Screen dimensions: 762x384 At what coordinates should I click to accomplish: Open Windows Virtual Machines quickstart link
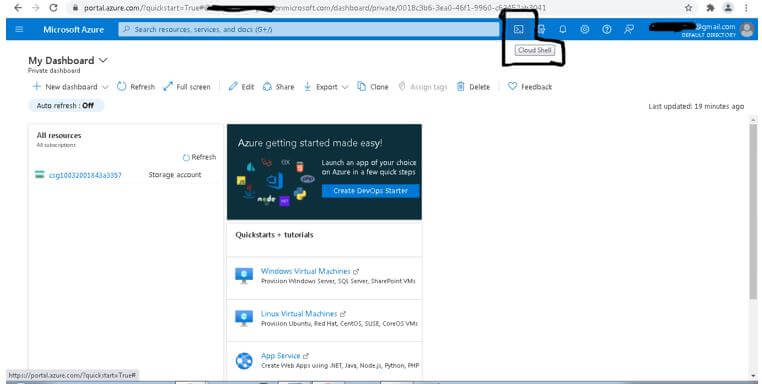click(306, 271)
